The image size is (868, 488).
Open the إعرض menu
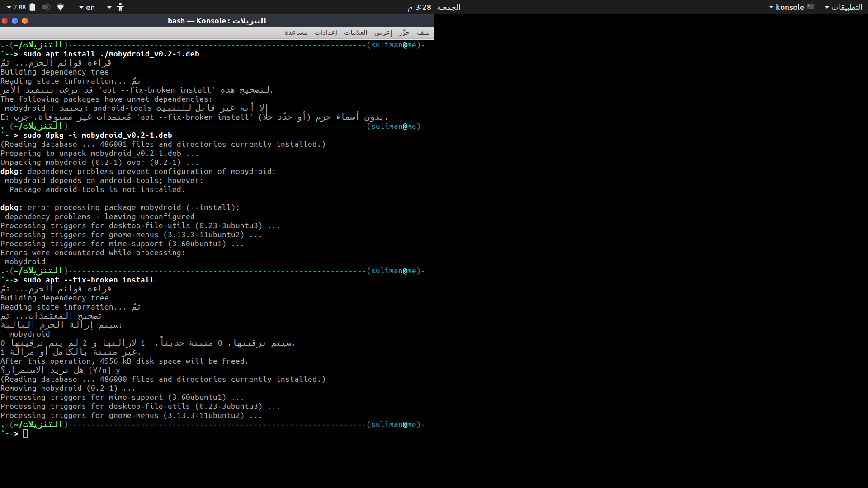pyautogui.click(x=383, y=33)
